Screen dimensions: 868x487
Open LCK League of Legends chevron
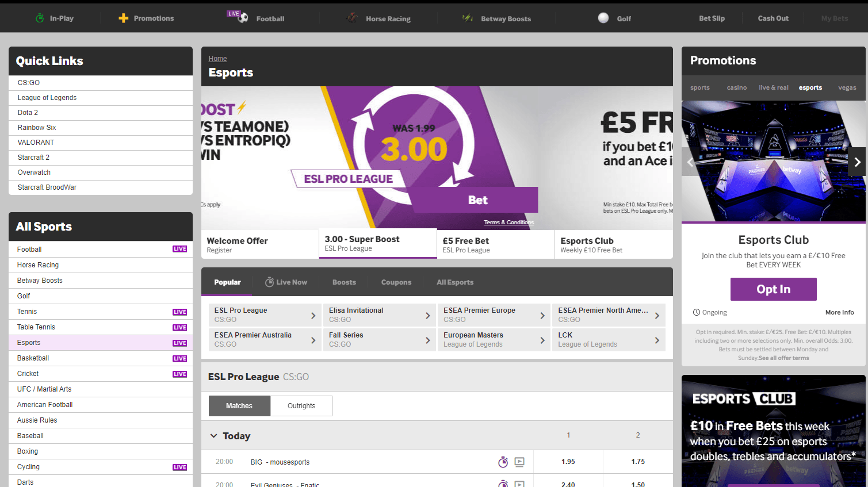click(x=657, y=340)
